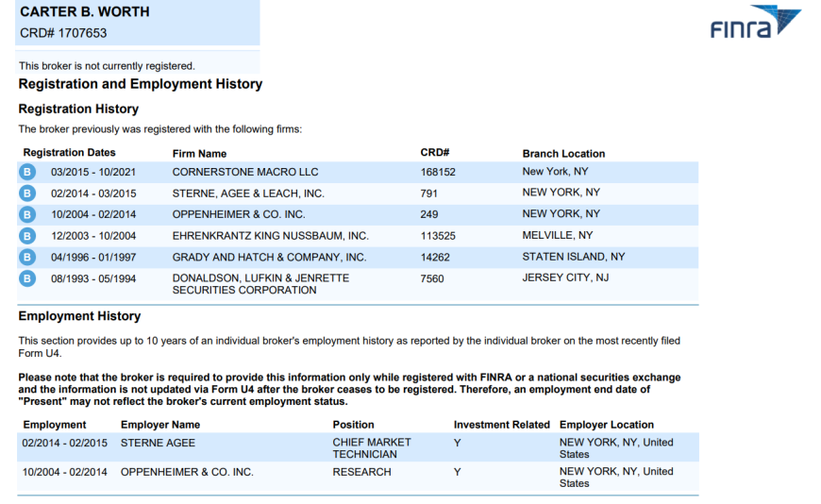Select employment dates 02/2014 - 02/2015
The height and width of the screenshot is (504, 821).
pyautogui.click(x=64, y=444)
